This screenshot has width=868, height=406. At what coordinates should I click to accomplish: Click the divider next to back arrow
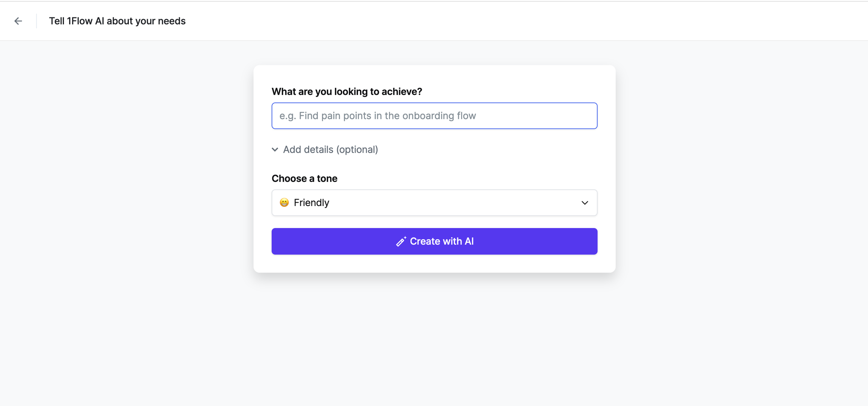pos(36,21)
